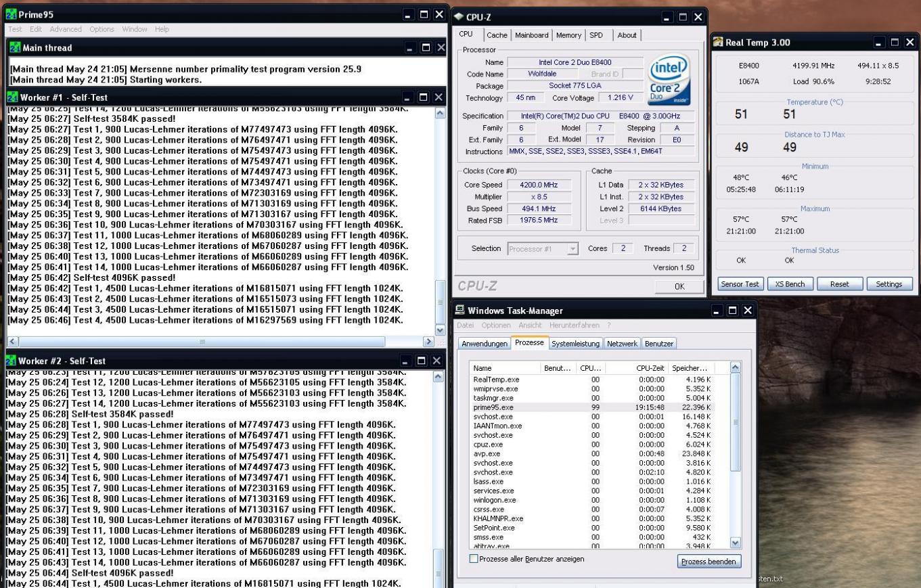Switch to the Netzwerk tab
The image size is (921, 588).
pyautogui.click(x=622, y=344)
